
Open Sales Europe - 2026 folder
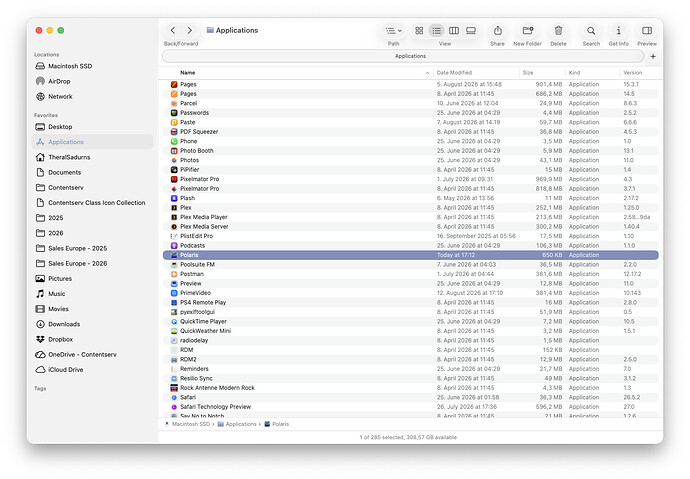coord(92,263)
